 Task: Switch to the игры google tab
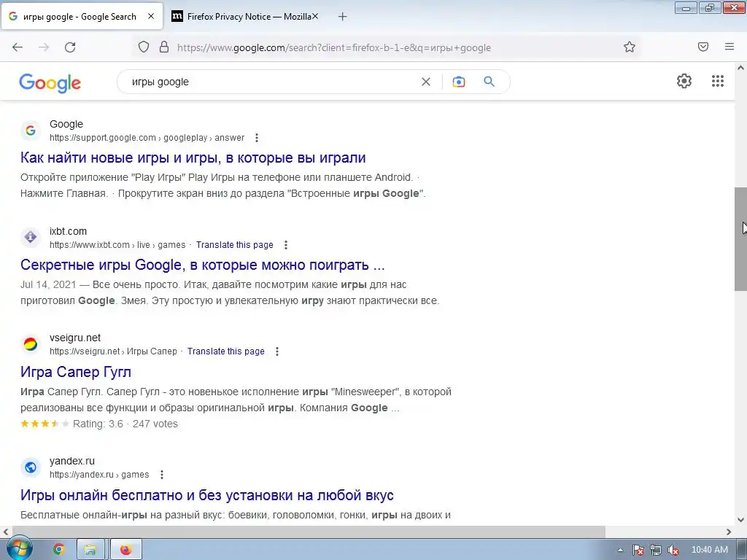pyautogui.click(x=81, y=17)
